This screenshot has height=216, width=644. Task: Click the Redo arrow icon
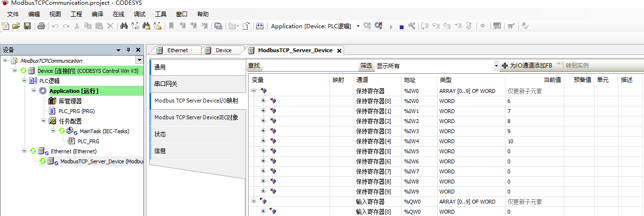pos(66,26)
